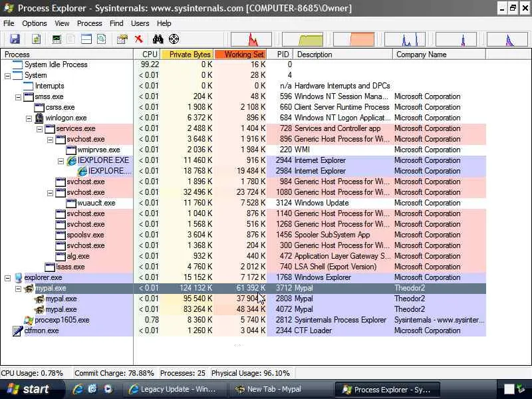
Task: Collapse the explorer.exe tree node
Action: (x=7, y=278)
